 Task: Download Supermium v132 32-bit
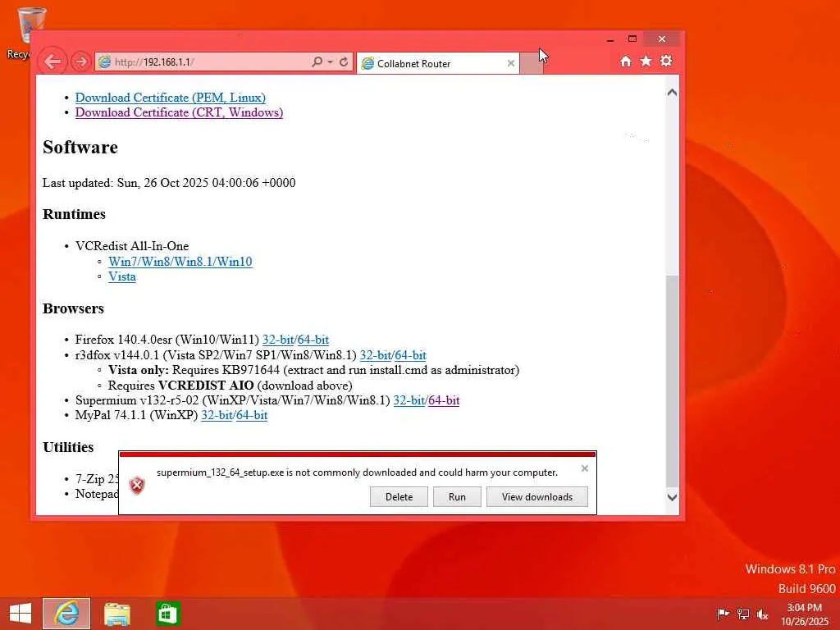[x=409, y=400]
